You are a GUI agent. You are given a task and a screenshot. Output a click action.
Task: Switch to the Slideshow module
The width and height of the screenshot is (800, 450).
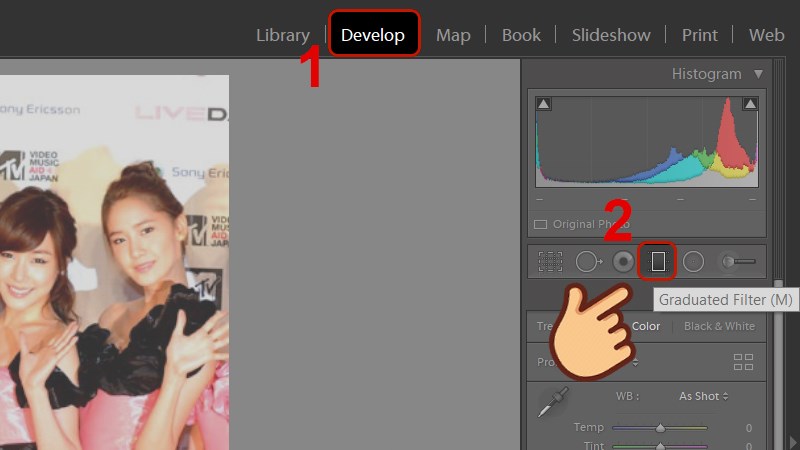coord(611,35)
